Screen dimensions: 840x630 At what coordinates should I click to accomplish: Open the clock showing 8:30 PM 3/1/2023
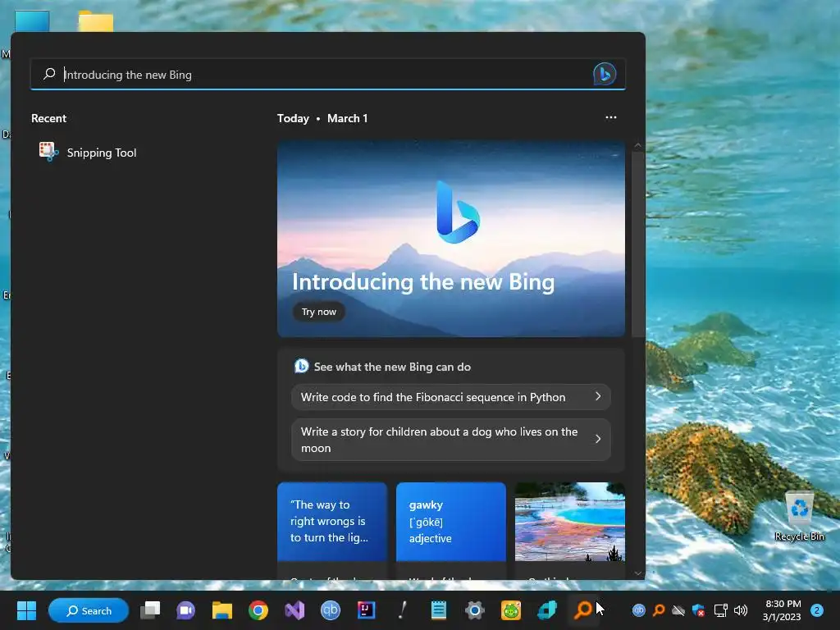[782, 610]
